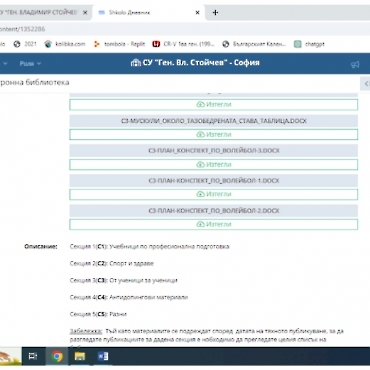Viewport: 370px width, 370px height.
Task: Open the 2021 bookmark
Action: click(25, 44)
